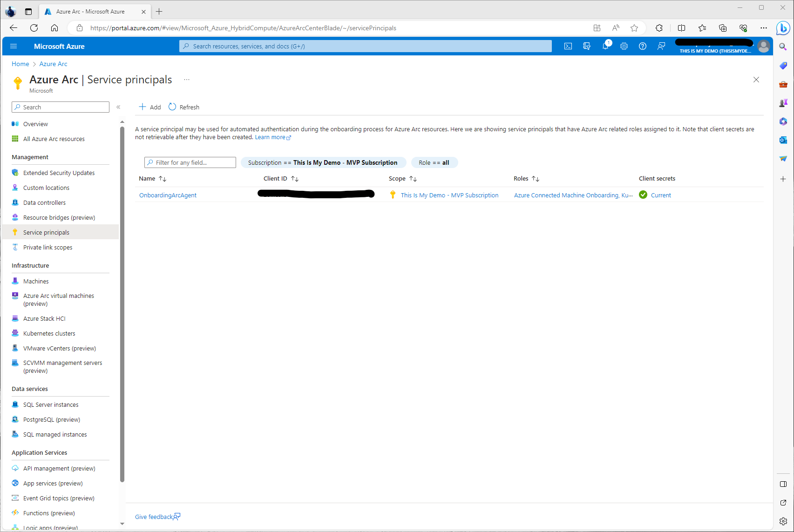Click the help question mark icon
Viewport: 794px width, 532px height.
click(x=643, y=46)
